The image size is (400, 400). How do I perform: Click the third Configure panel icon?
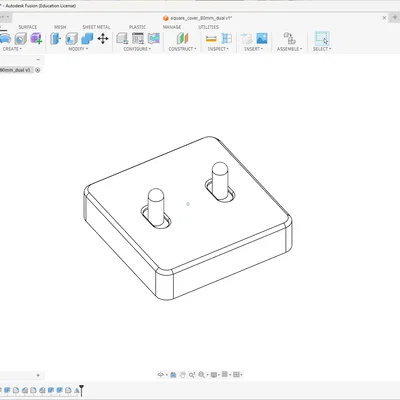(x=154, y=39)
